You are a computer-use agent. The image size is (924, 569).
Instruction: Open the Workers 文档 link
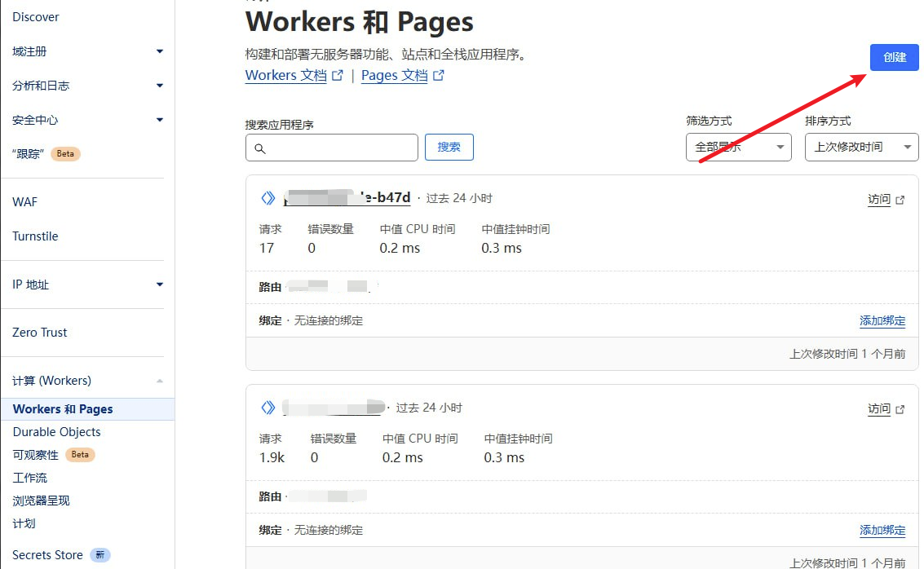point(285,75)
